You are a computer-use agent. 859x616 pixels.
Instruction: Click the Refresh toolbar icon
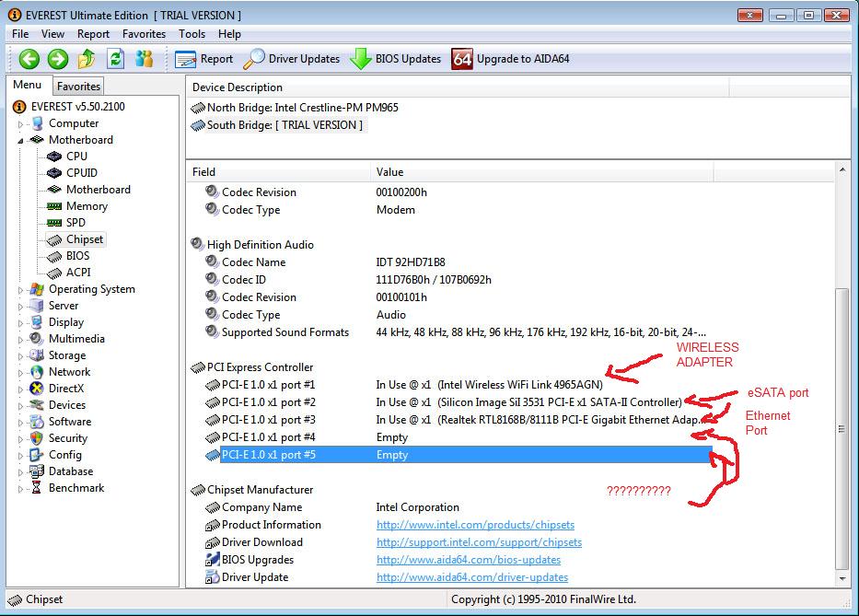point(116,59)
